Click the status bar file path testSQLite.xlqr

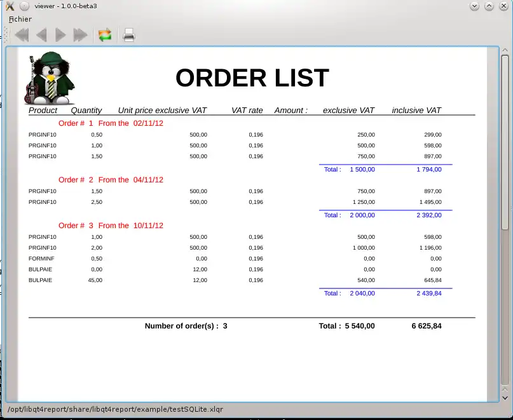click(x=115, y=409)
